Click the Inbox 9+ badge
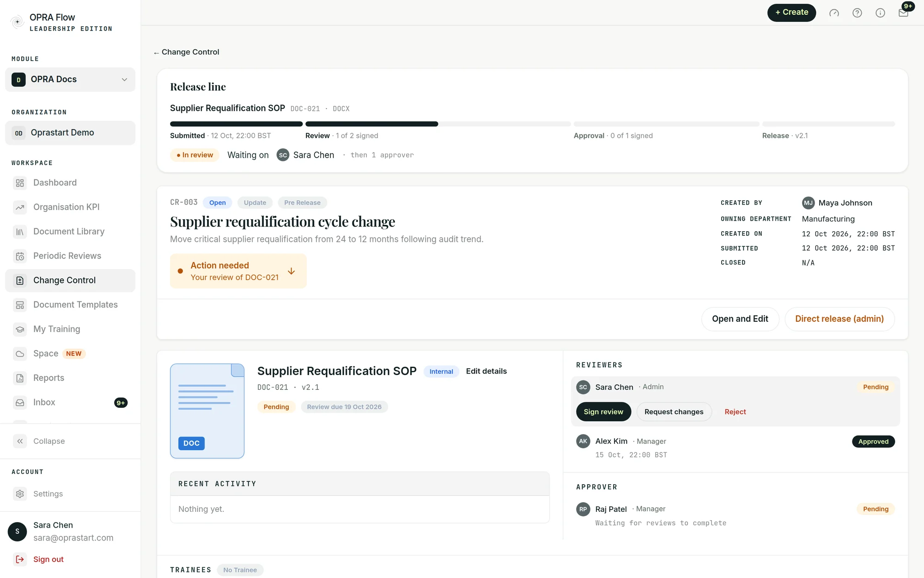The width and height of the screenshot is (924, 578). (x=121, y=403)
